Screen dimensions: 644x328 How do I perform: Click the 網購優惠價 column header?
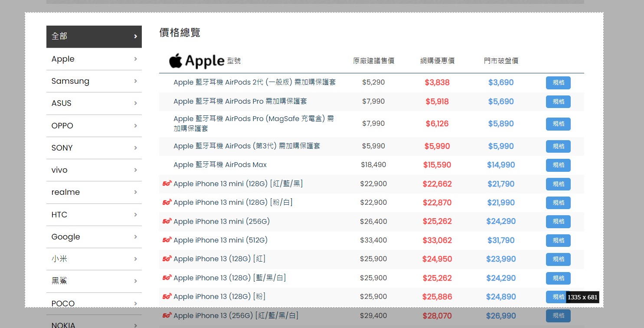pyautogui.click(x=437, y=61)
